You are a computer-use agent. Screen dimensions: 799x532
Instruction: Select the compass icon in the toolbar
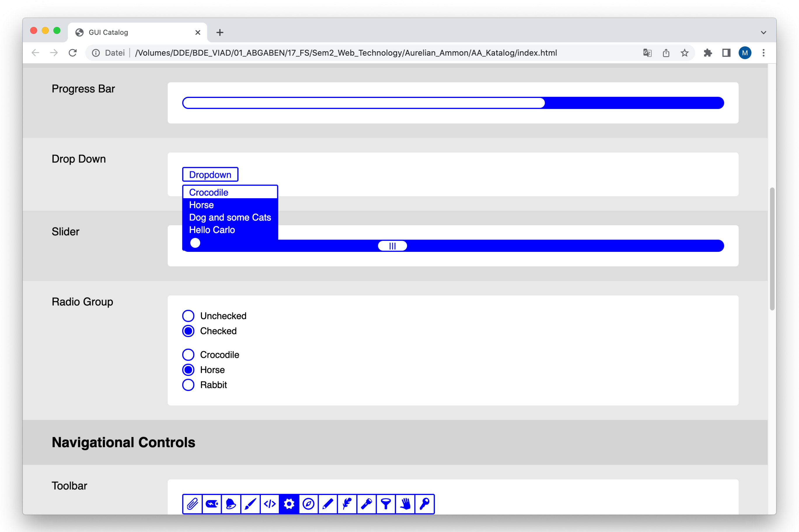308,504
